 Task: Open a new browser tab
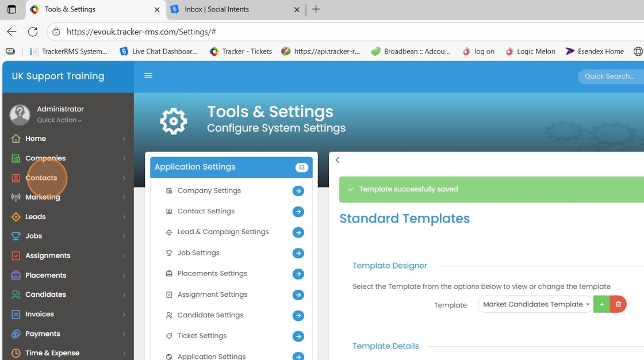(x=316, y=9)
